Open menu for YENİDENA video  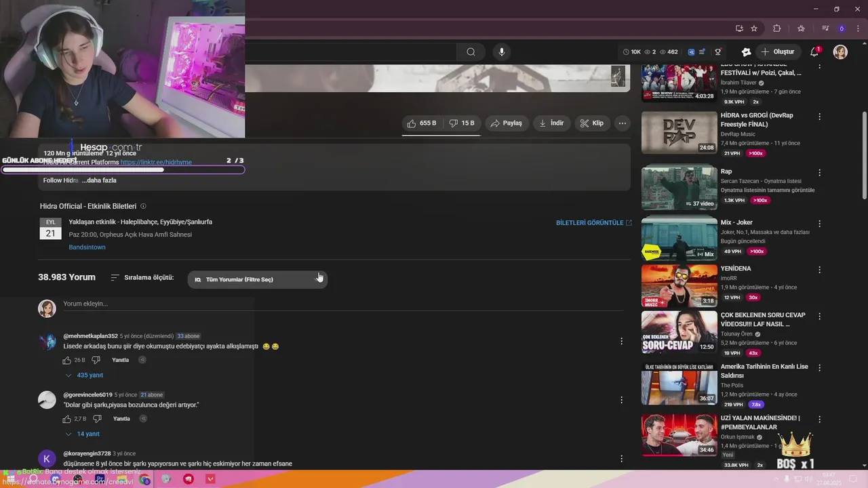click(819, 270)
